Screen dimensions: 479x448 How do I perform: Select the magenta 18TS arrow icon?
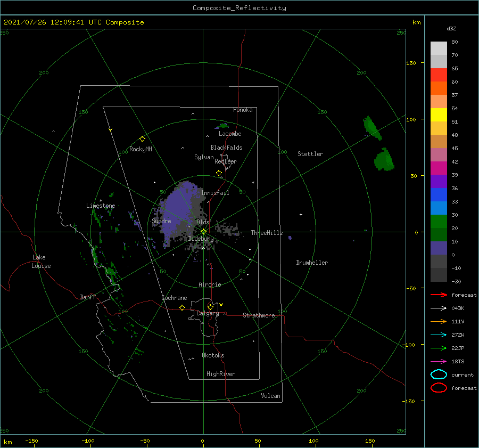click(x=439, y=361)
